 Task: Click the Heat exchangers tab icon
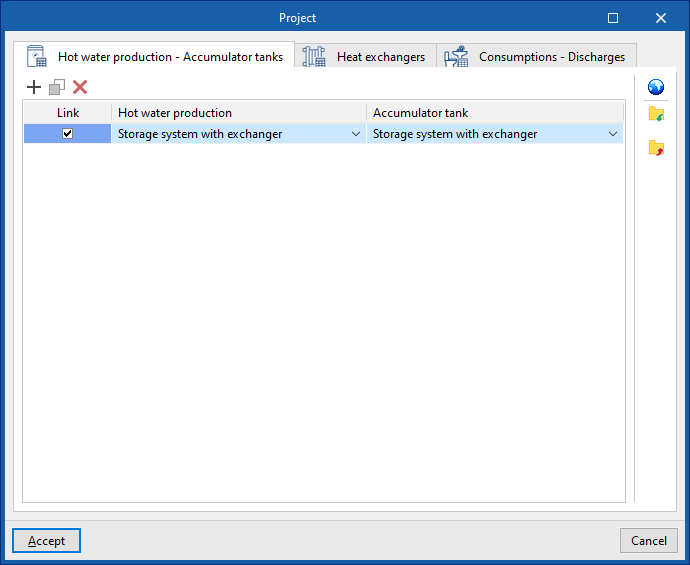pyautogui.click(x=314, y=57)
